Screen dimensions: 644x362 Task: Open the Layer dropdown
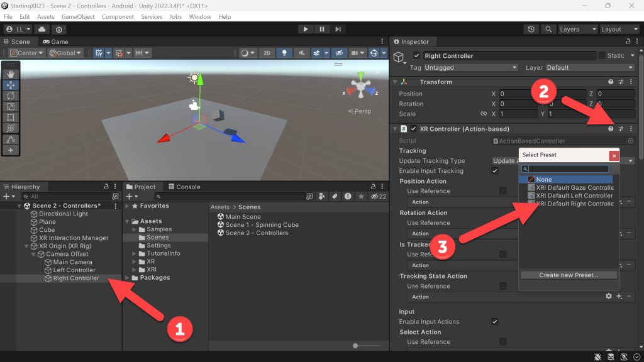click(590, 67)
